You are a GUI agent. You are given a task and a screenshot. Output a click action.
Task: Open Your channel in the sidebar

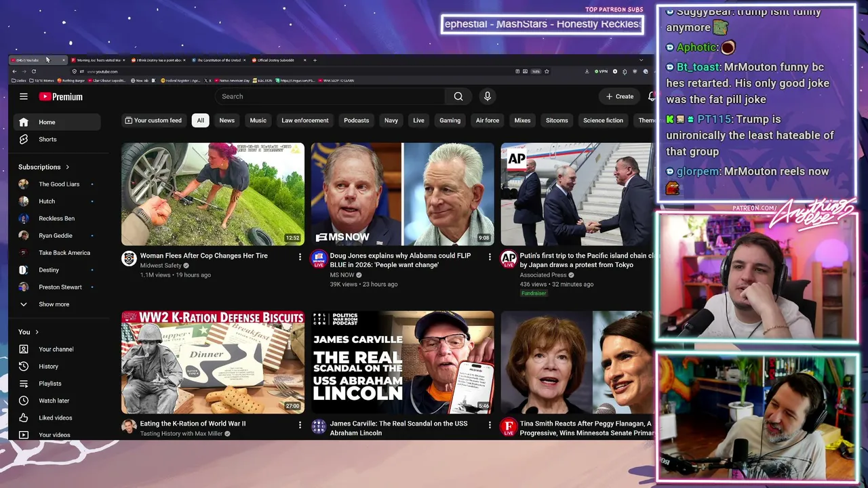tap(57, 349)
